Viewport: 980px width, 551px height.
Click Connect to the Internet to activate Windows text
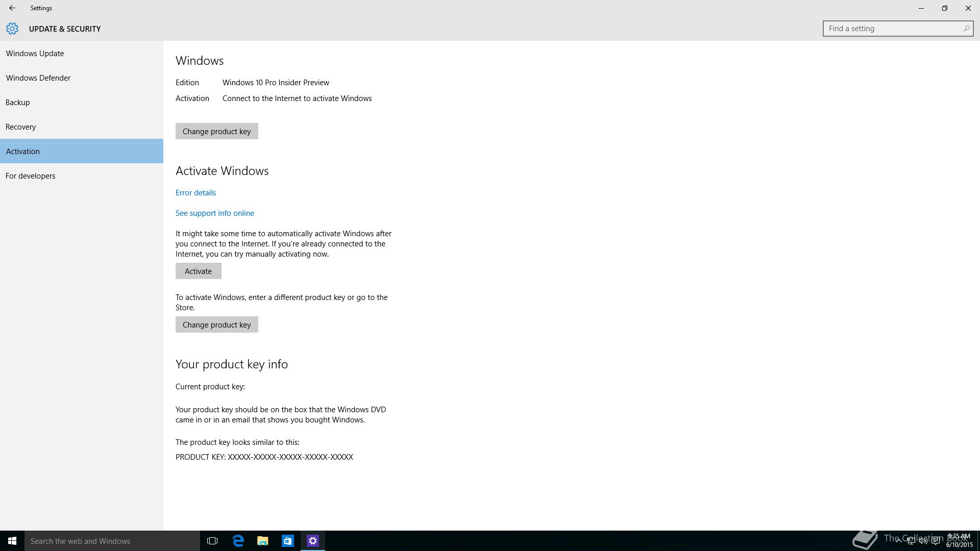click(x=297, y=98)
